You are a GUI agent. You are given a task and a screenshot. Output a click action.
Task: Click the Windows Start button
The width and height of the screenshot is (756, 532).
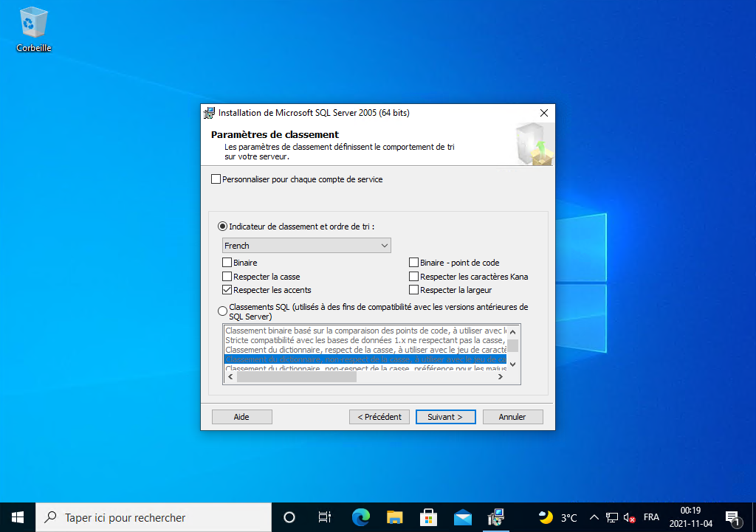pyautogui.click(x=18, y=517)
